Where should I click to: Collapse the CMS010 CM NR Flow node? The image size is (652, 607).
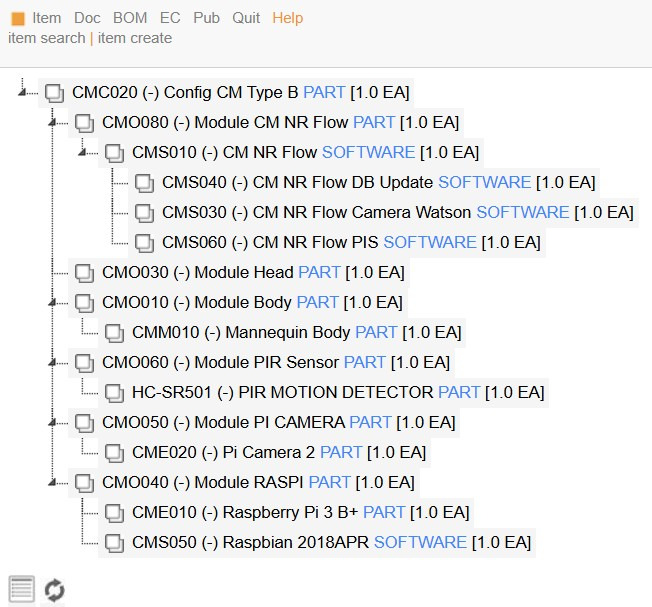[x=82, y=153]
